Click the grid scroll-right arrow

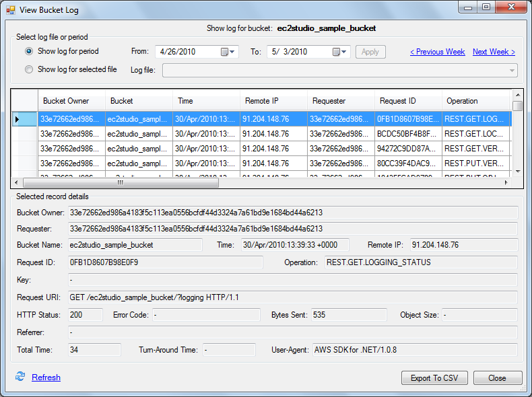point(506,182)
